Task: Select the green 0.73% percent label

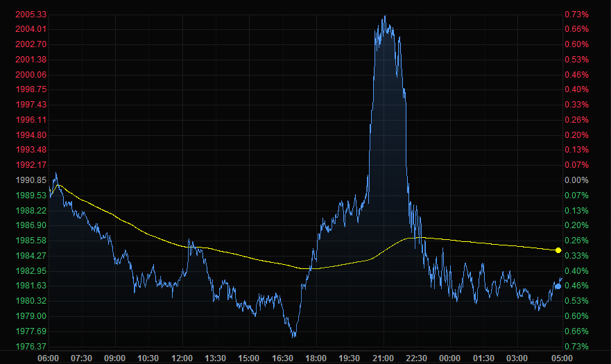Action: point(577,347)
